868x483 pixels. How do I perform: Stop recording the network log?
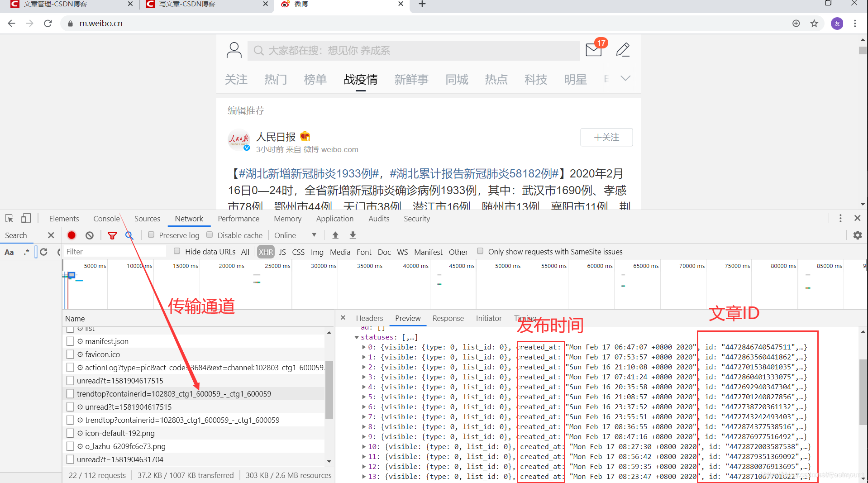[72, 235]
